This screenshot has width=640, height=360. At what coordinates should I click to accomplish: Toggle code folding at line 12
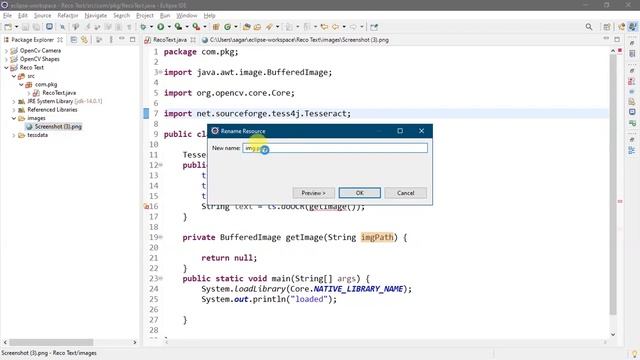161,165
